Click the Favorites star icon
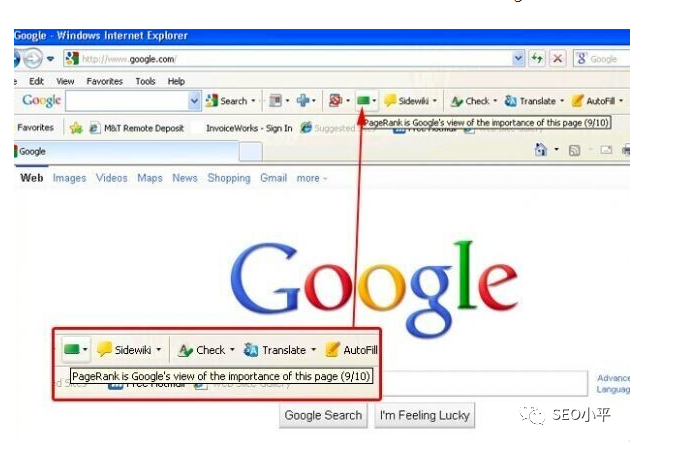 click(x=76, y=128)
